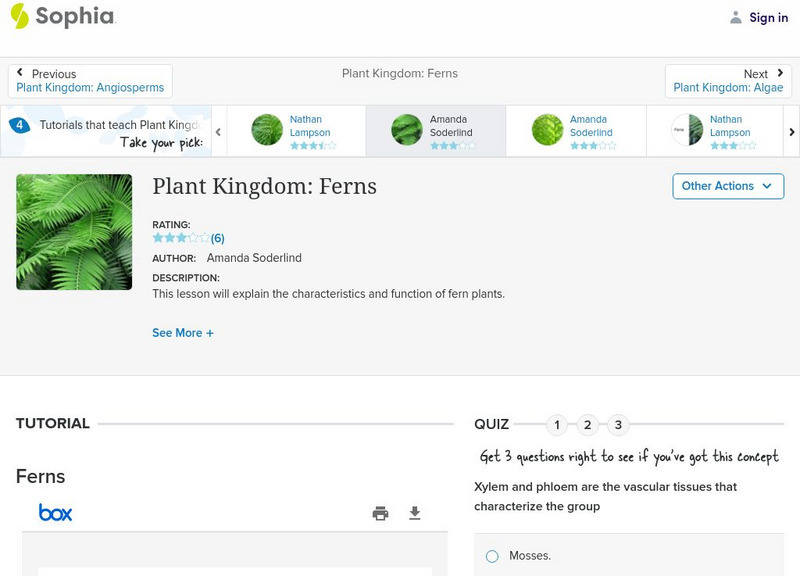Select the Mosses answer option
Screen dimensions: 800x576
pyautogui.click(x=491, y=555)
